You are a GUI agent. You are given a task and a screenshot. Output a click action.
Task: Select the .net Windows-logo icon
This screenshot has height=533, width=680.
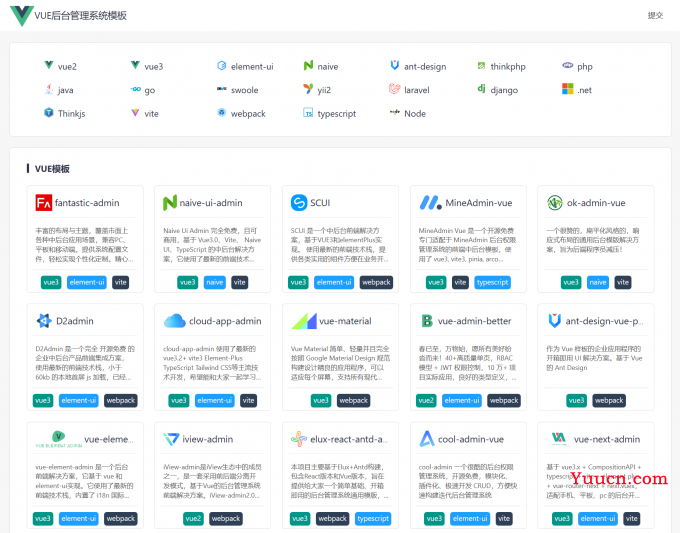click(568, 89)
